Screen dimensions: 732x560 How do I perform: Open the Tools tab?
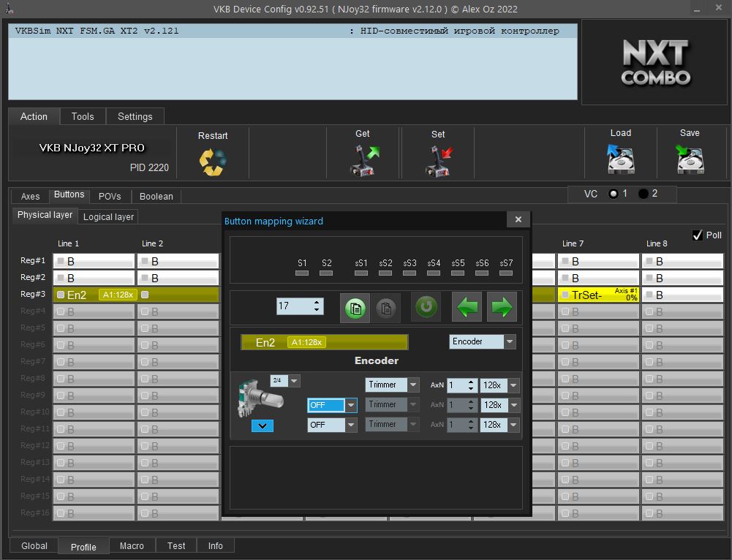[x=83, y=117]
